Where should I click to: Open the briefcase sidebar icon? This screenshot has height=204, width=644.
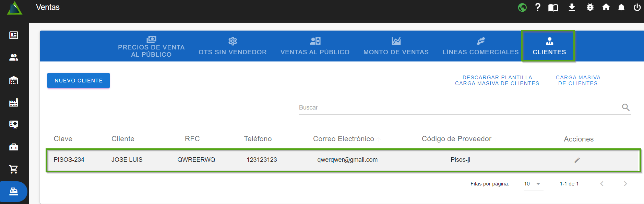[14, 147]
